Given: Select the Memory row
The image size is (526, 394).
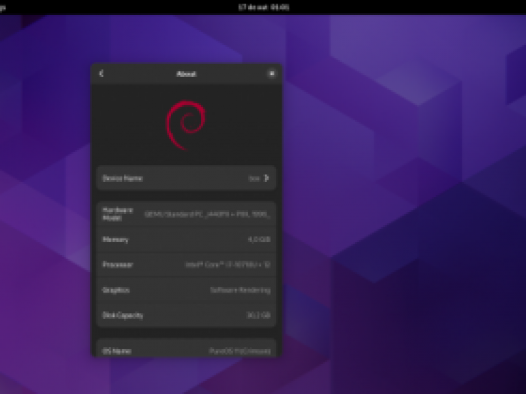Looking at the screenshot, I should (186, 239).
